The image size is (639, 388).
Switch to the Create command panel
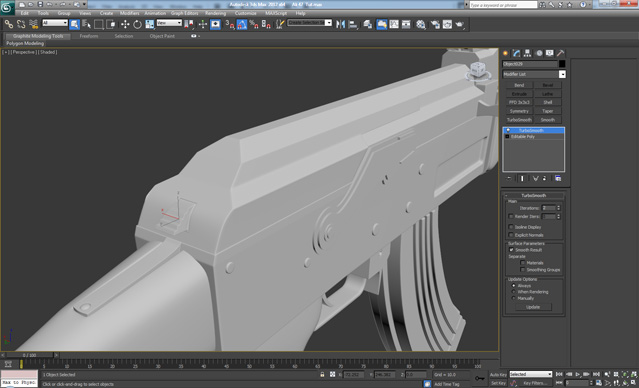pyautogui.click(x=506, y=53)
